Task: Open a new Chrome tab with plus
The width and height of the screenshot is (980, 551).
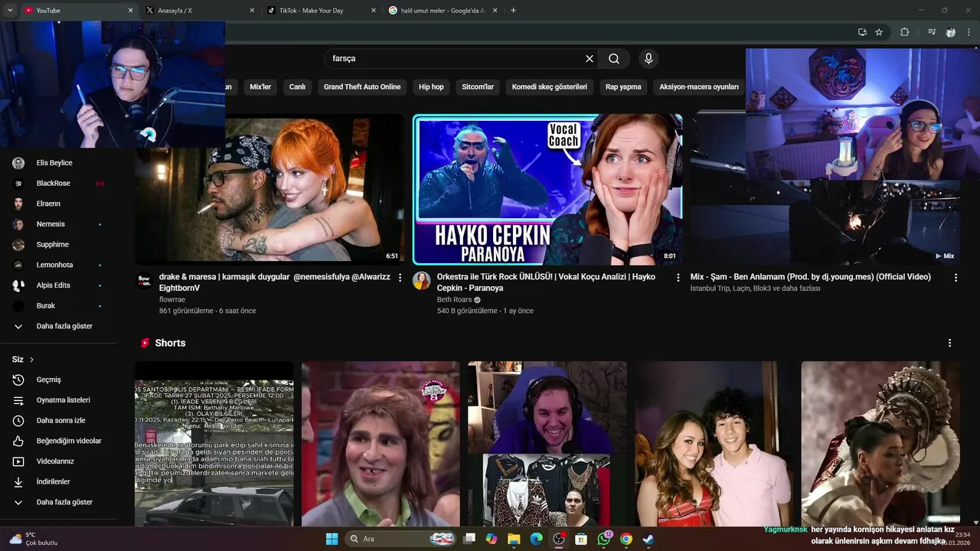Action: [513, 11]
